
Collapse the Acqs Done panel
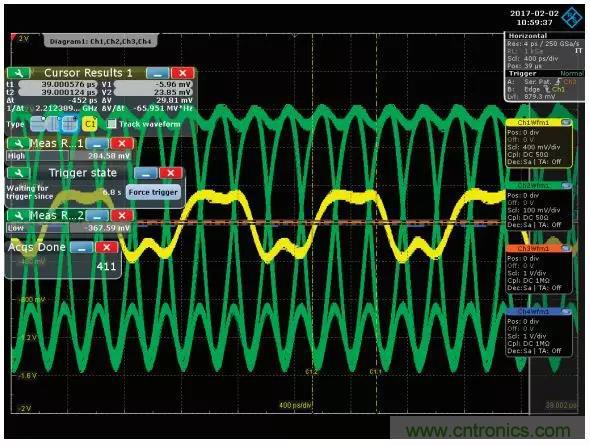(x=82, y=247)
